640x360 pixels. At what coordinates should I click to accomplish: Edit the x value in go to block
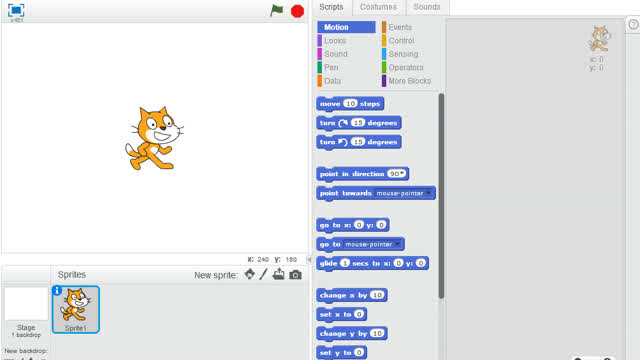coord(359,225)
